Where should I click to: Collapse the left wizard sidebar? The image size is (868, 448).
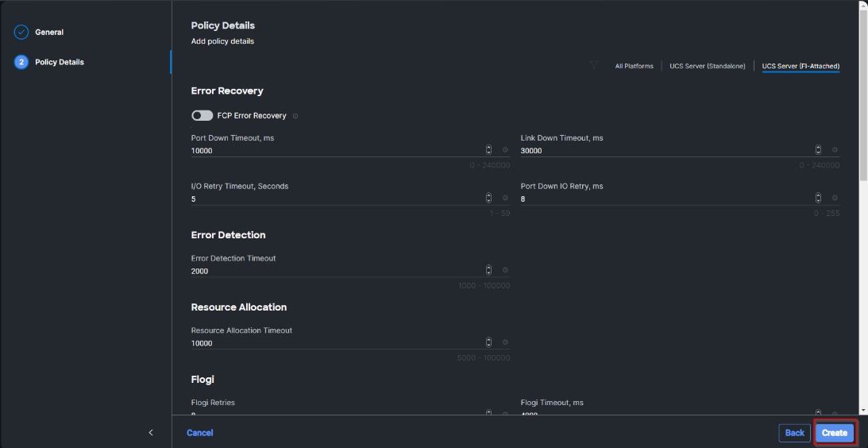[x=151, y=433]
